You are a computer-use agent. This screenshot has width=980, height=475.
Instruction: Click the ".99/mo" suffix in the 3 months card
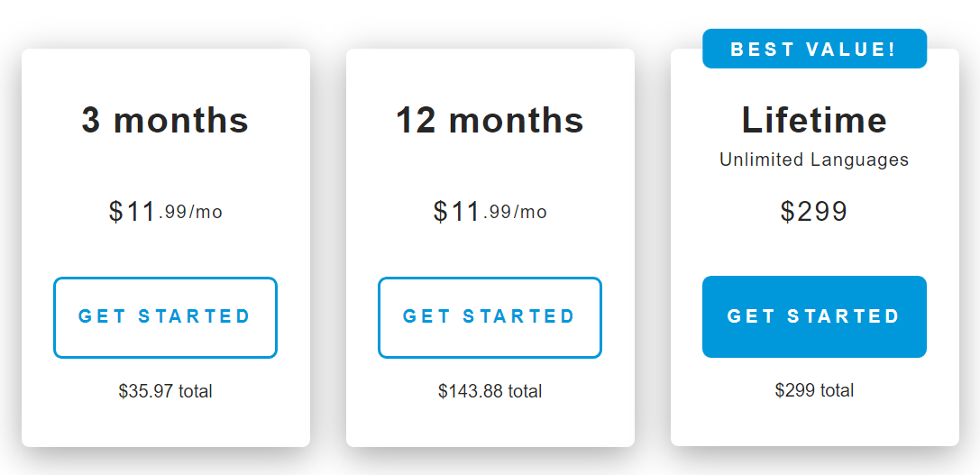(x=191, y=213)
